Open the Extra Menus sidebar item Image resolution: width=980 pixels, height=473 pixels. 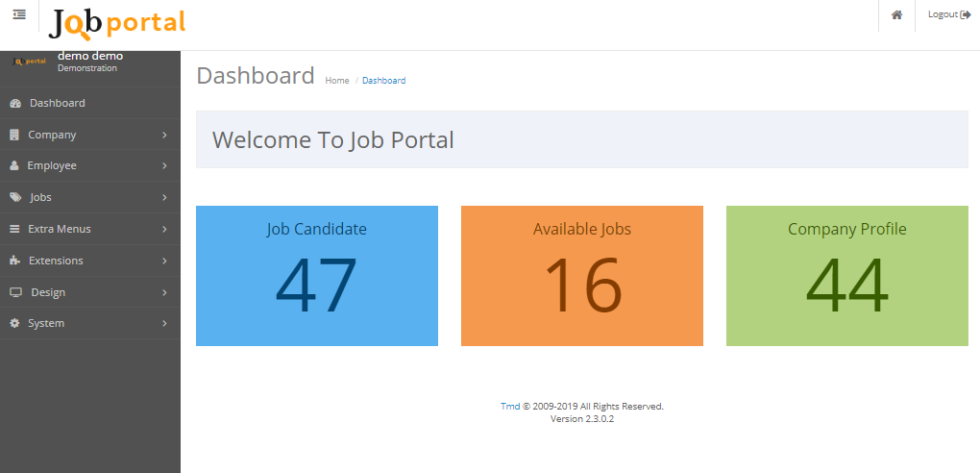60,229
